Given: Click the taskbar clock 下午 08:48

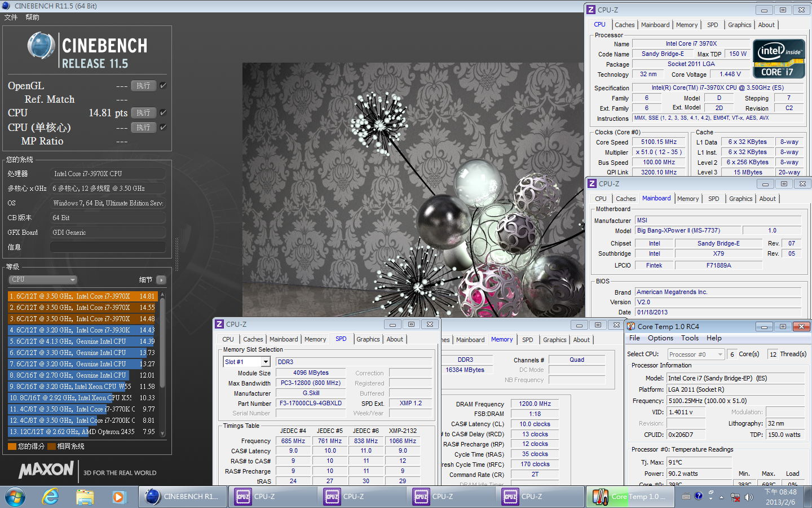Looking at the screenshot, I should tap(780, 492).
